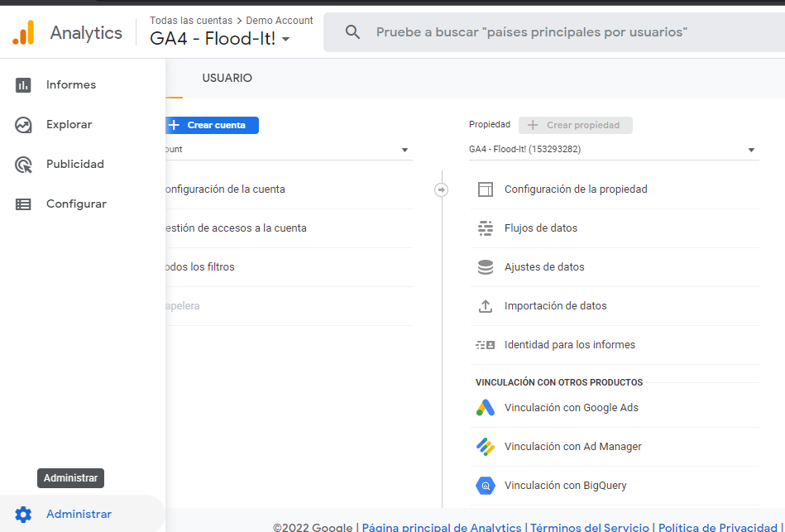Open Política de Privacidad link

pyautogui.click(x=718, y=527)
